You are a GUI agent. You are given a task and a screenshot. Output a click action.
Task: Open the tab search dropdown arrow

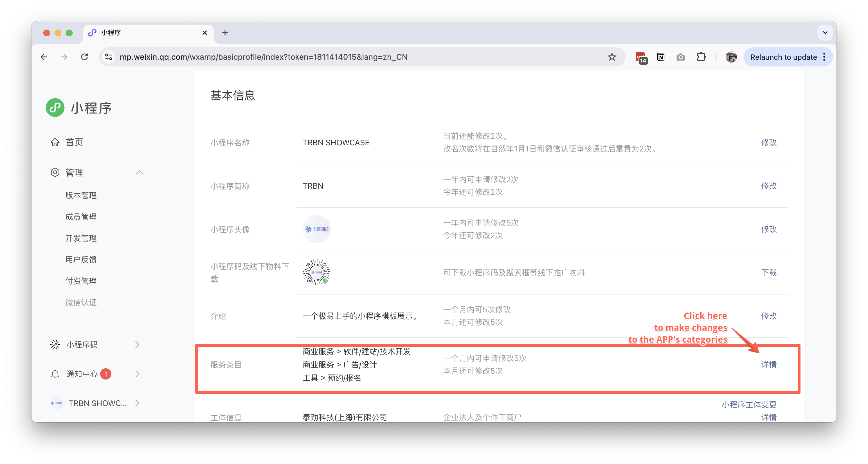[825, 33]
